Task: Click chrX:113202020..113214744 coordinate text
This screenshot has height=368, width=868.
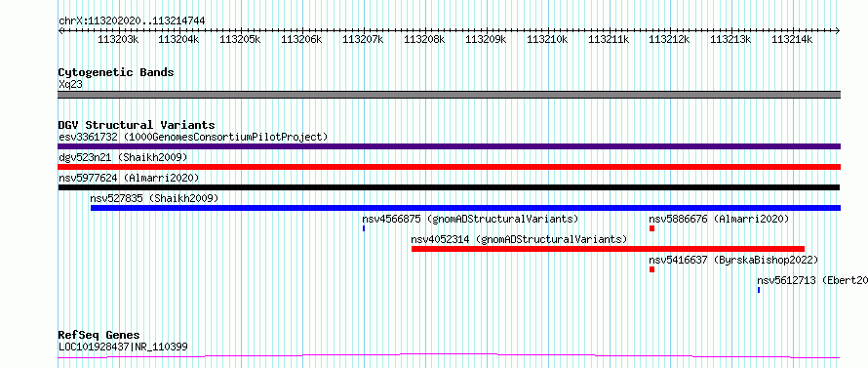Action: pyautogui.click(x=132, y=21)
